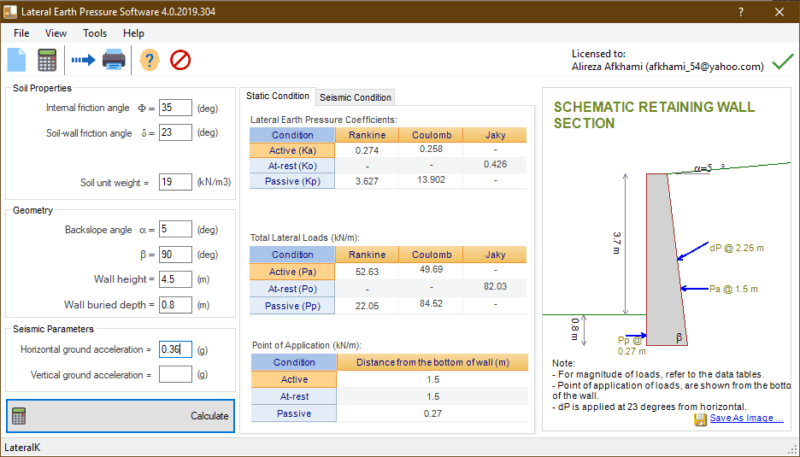Click the 52.63 Rankine Pa value

(367, 272)
